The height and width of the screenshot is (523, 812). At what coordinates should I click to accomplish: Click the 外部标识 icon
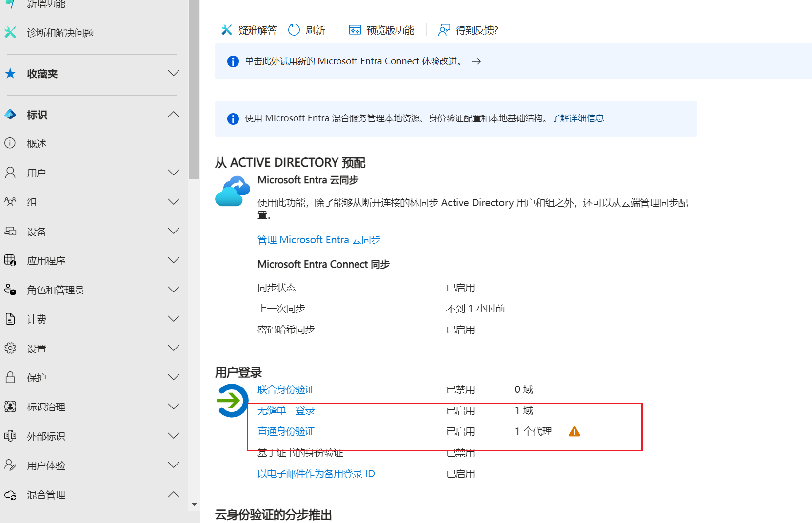[x=10, y=436]
